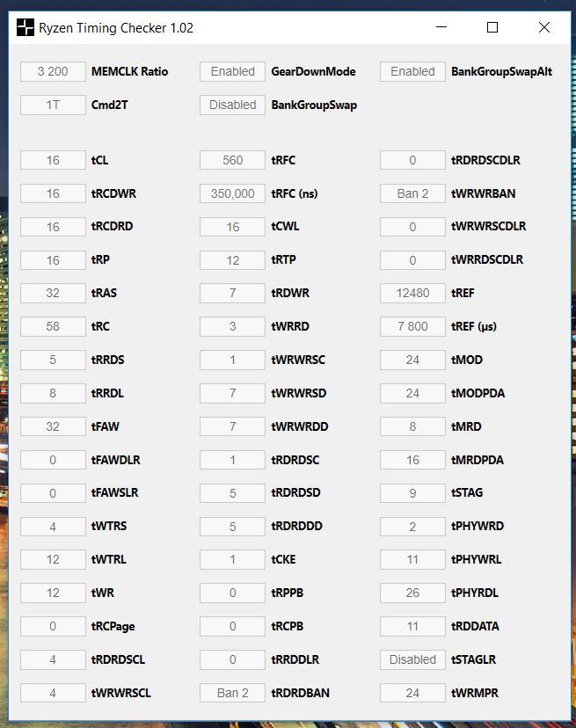
Task: Click the tPHYRDL value 26 field
Action: [x=412, y=593]
